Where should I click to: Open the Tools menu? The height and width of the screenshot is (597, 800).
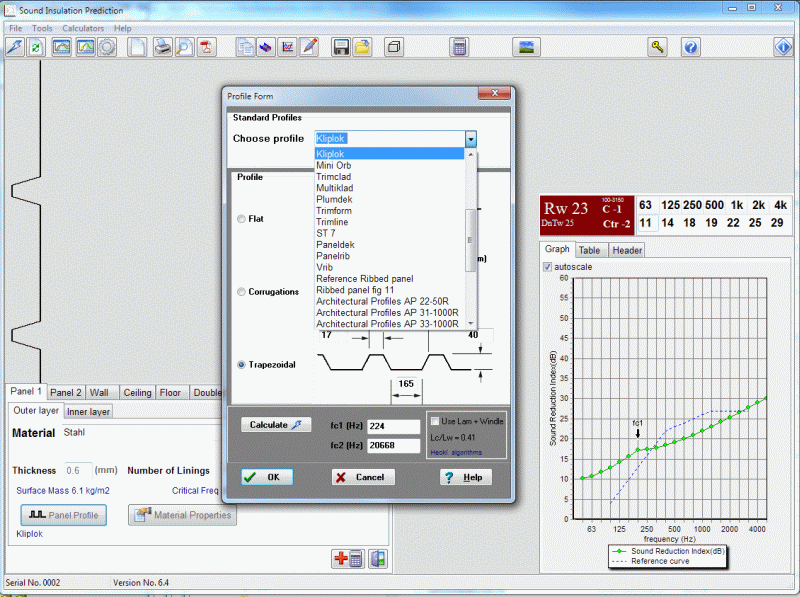[x=42, y=29]
